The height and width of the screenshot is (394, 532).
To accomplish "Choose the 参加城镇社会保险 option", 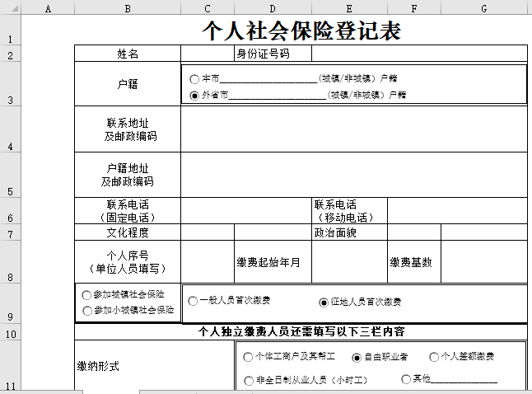I will tap(87, 295).
